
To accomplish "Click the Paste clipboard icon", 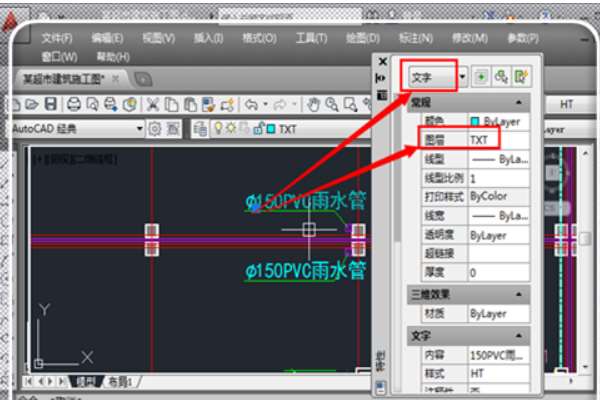I will (x=190, y=104).
